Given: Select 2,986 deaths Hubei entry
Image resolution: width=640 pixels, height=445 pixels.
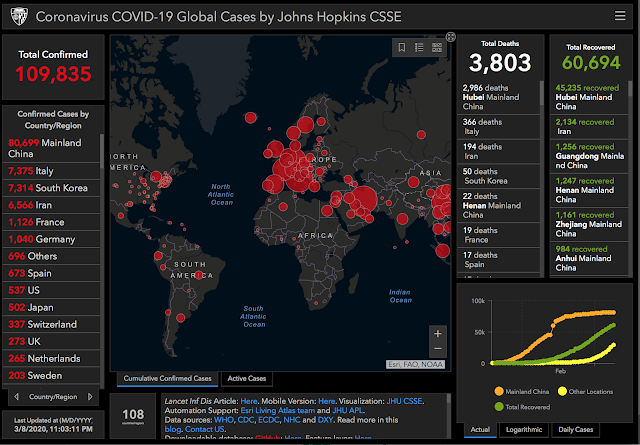Looking at the screenshot, I should pos(499,97).
